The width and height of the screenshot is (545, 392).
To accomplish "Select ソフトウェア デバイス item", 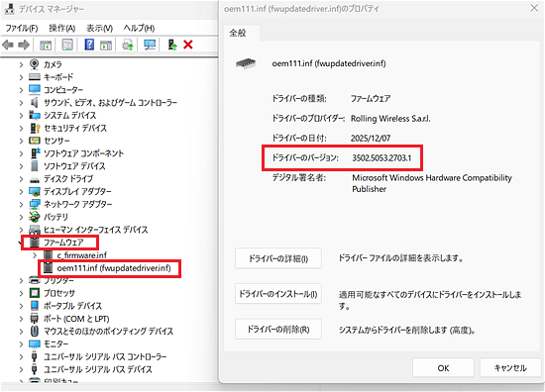I will 74,166.
